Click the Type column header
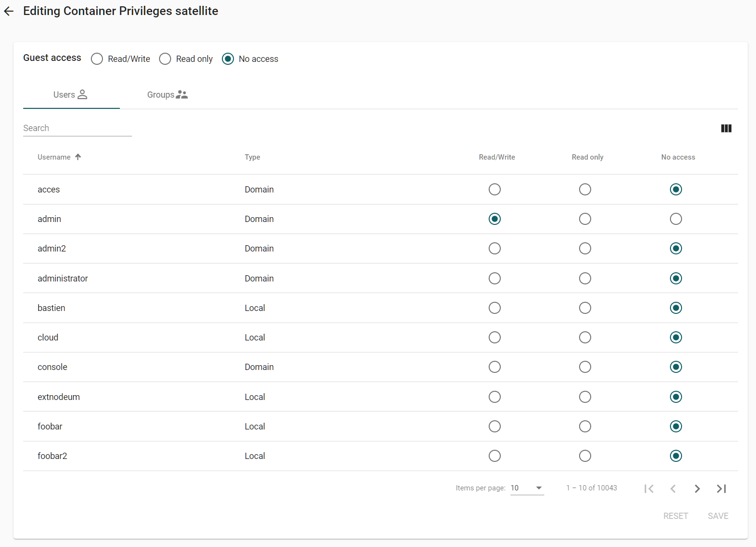Image resolution: width=756 pixels, height=547 pixels. (x=252, y=157)
